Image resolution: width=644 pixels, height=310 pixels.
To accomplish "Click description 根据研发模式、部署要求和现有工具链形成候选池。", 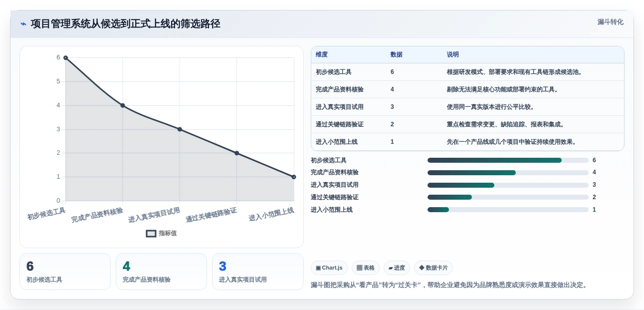I will click(514, 72).
